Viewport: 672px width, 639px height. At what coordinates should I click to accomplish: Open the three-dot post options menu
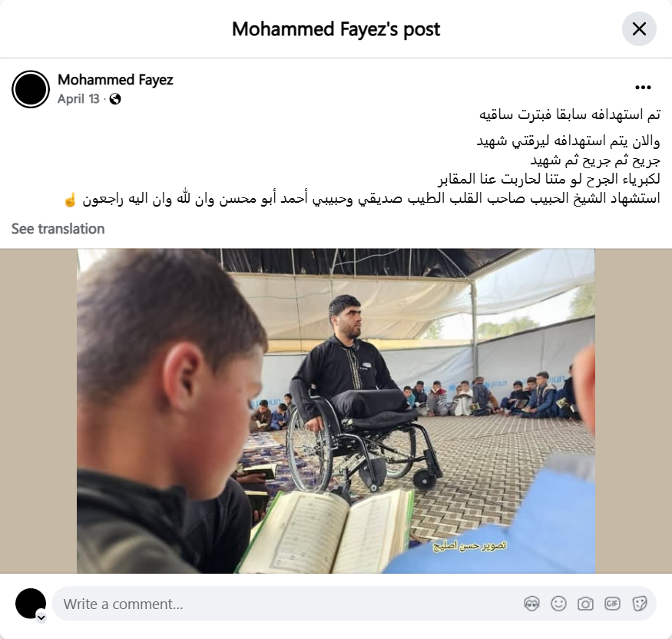click(643, 88)
